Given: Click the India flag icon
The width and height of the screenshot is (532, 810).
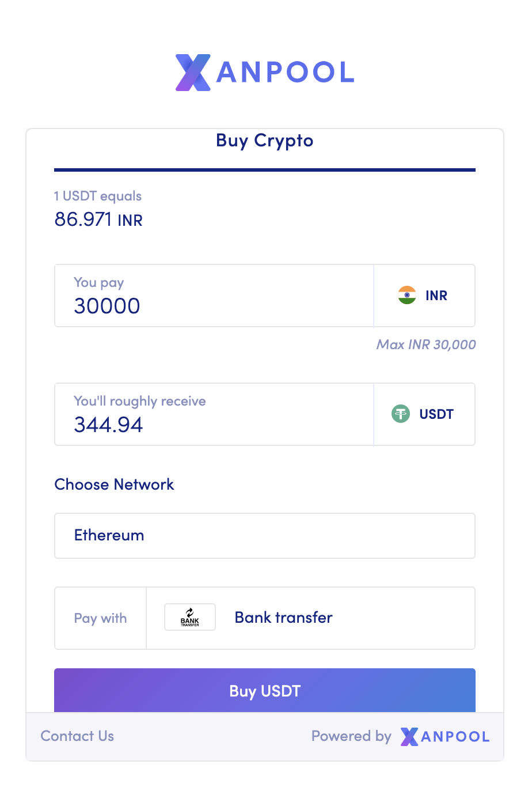Looking at the screenshot, I should 407,296.
